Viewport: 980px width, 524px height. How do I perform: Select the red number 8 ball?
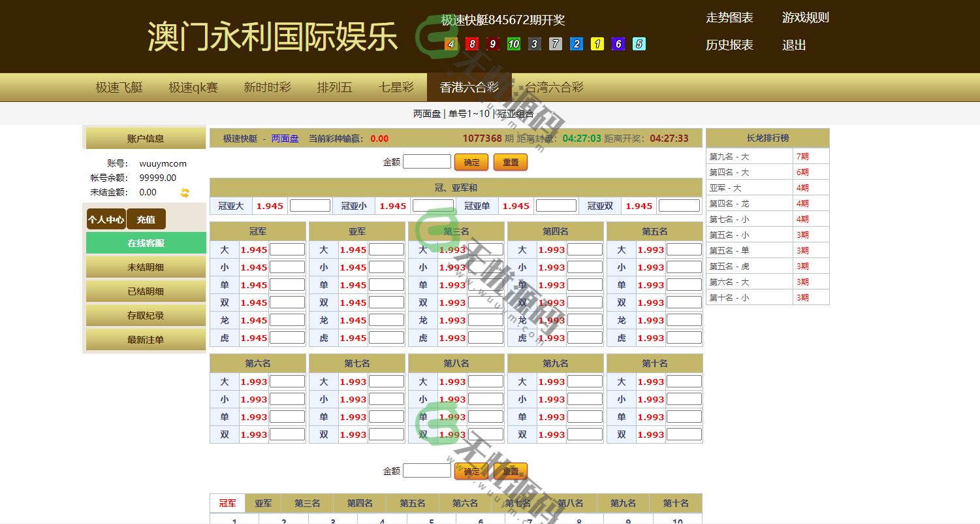click(x=471, y=44)
